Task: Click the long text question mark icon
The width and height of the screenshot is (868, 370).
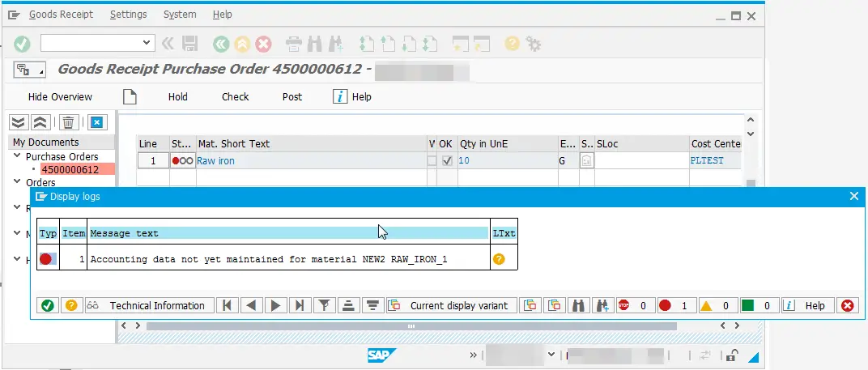Action: coord(499,259)
